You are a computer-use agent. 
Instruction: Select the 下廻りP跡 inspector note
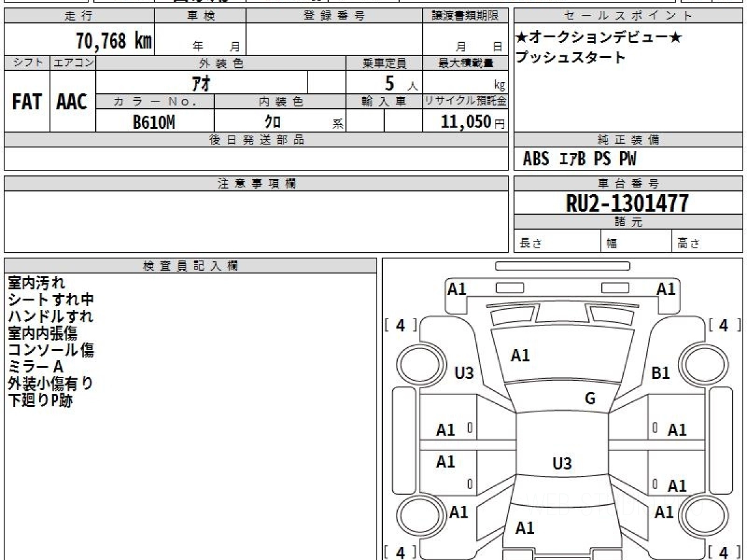[x=40, y=401]
